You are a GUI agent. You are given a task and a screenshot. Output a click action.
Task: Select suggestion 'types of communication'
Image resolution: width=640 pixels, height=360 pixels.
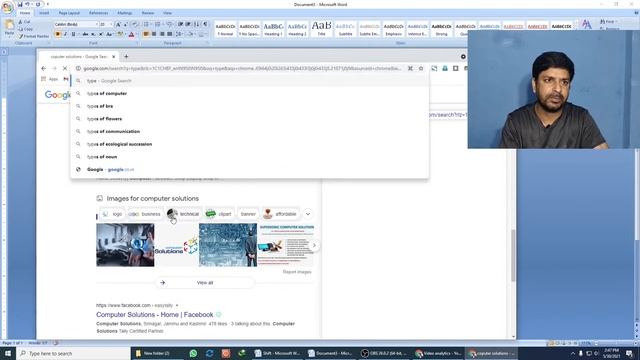pyautogui.click(x=249, y=131)
